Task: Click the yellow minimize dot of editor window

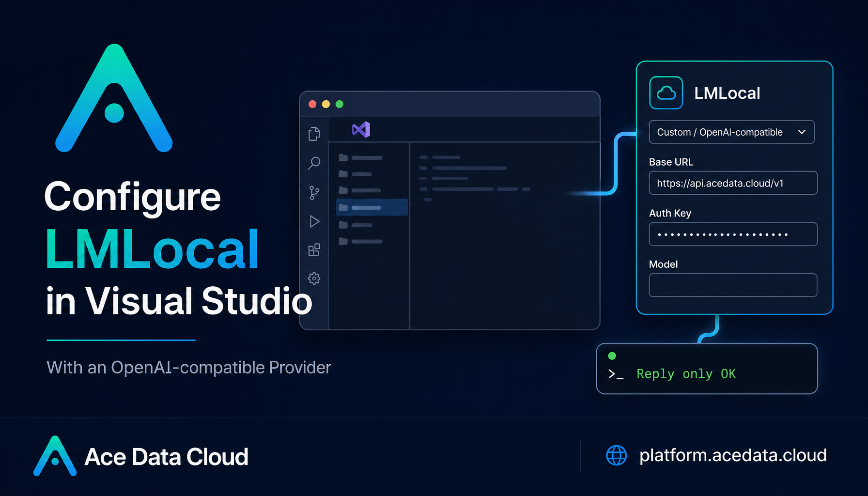Action: (326, 104)
